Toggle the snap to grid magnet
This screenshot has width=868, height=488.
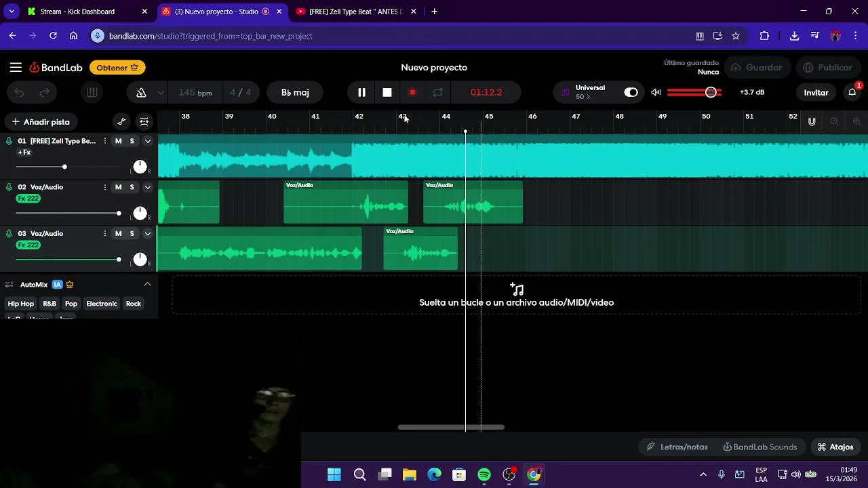812,122
